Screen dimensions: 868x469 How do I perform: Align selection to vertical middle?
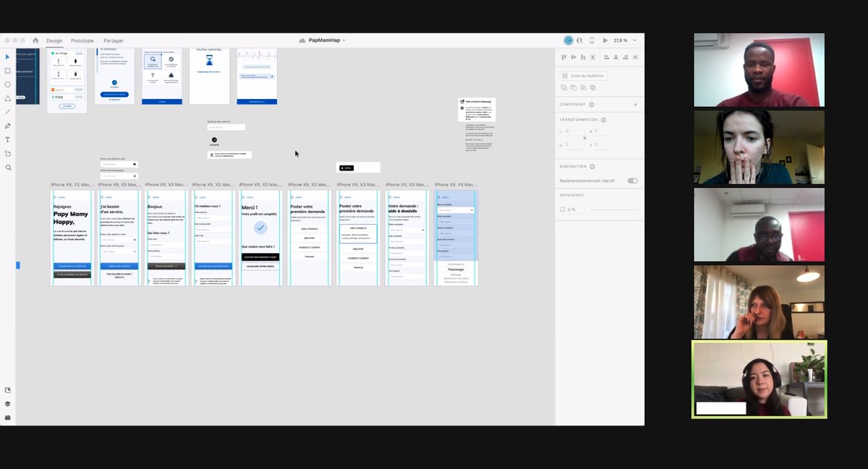tap(573, 57)
